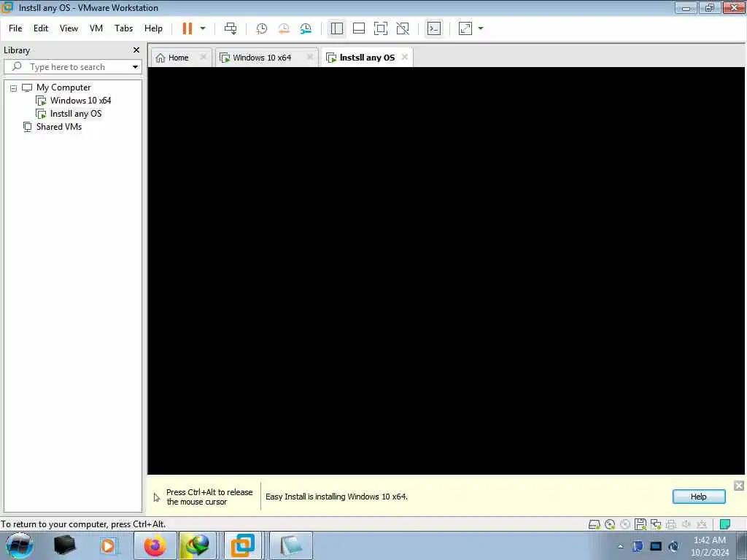The height and width of the screenshot is (560, 747).
Task: Open the power options dropdown arrow
Action: pos(203,28)
